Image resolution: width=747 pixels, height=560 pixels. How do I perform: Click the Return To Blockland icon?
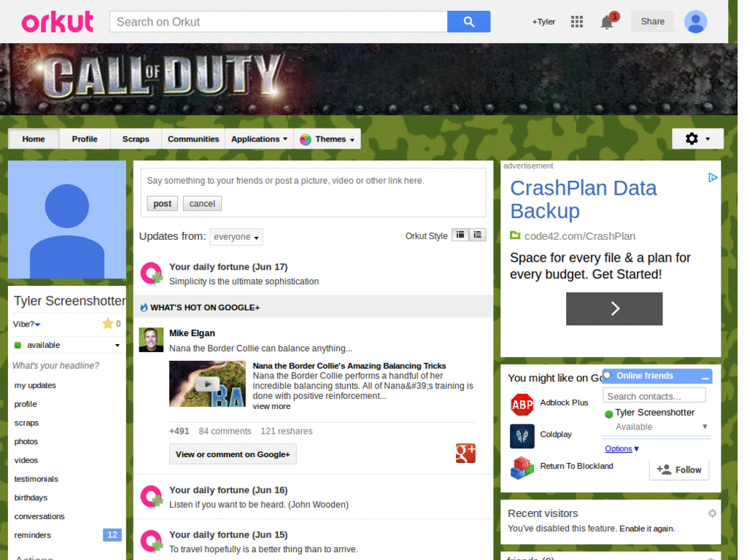pos(522,467)
